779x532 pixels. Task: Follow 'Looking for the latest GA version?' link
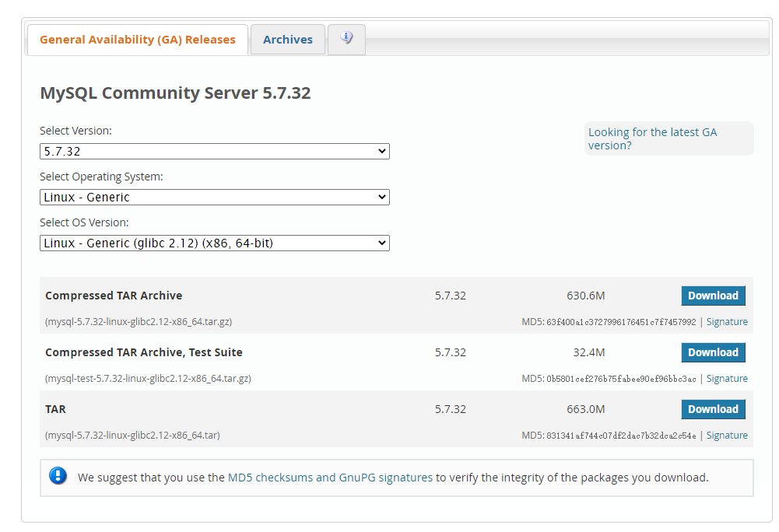pos(652,138)
